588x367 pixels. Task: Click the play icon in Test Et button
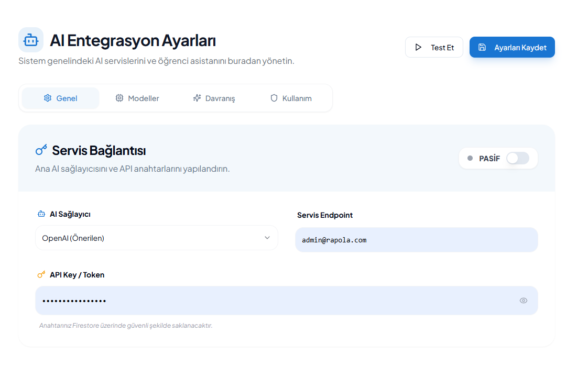pos(418,48)
